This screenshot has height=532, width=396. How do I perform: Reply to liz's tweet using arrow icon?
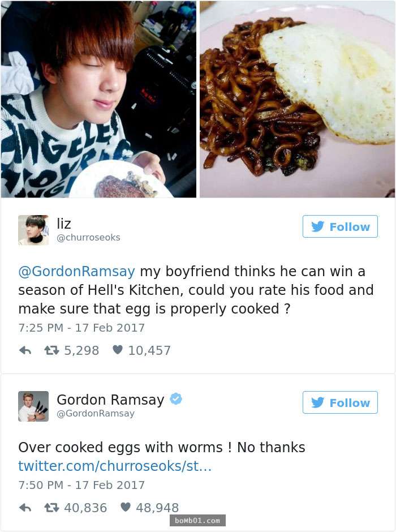[x=25, y=350]
